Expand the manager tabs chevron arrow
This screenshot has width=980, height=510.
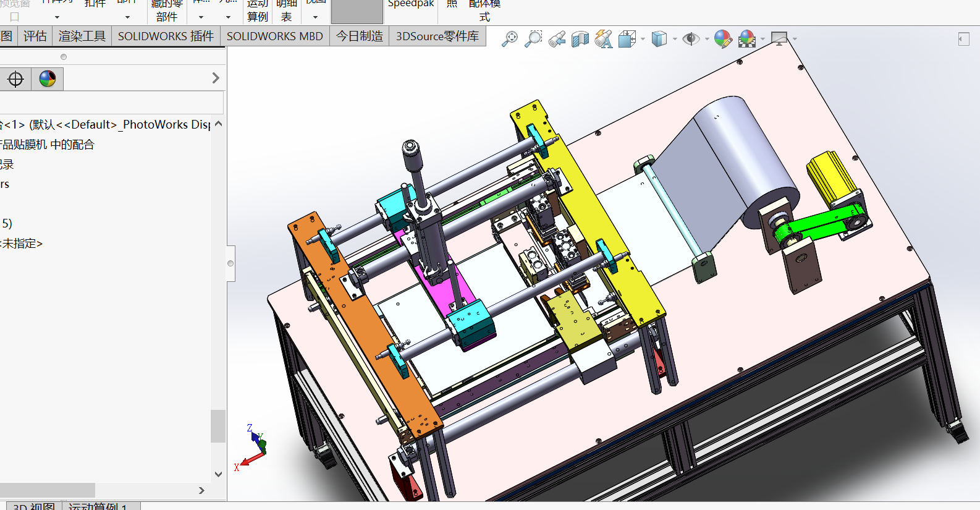pos(216,78)
